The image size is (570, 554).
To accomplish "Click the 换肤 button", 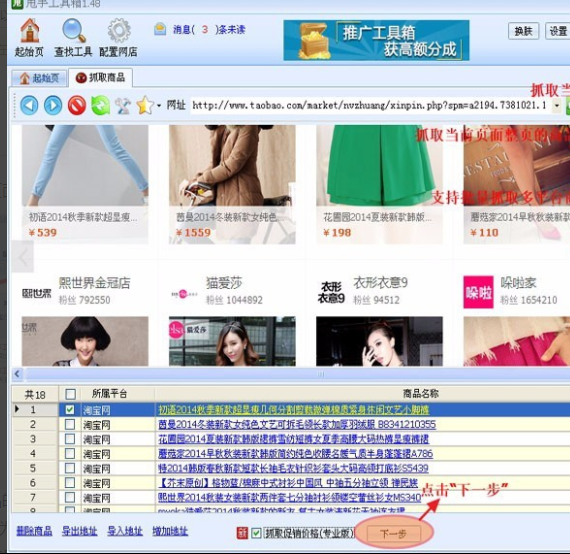I will click(x=523, y=31).
